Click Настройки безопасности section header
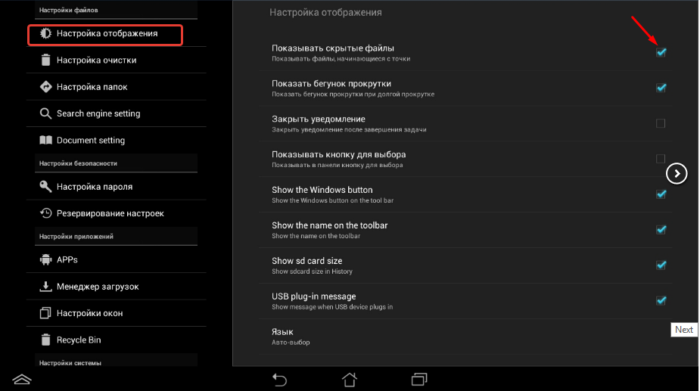The image size is (700, 391). click(78, 163)
